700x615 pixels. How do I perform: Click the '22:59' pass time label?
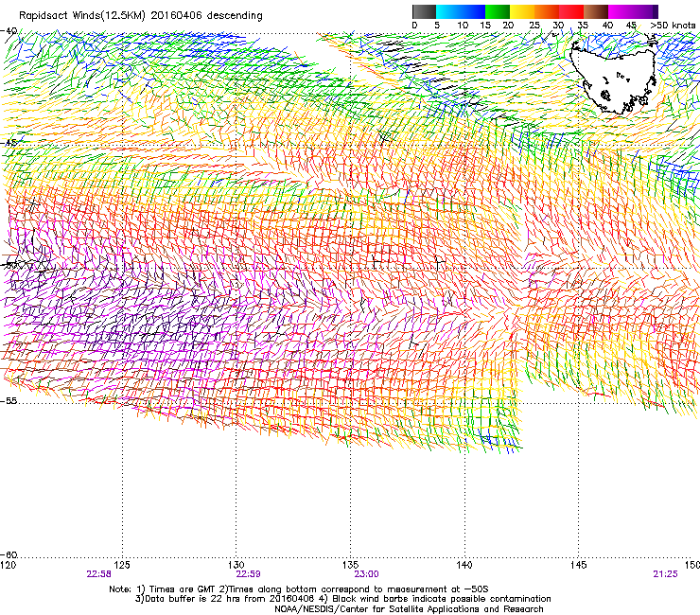[x=248, y=574]
